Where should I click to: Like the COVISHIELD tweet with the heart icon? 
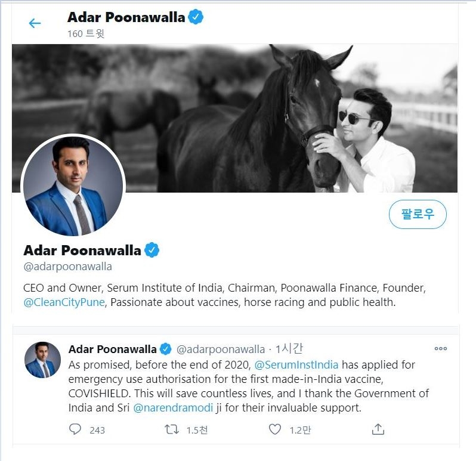click(274, 429)
